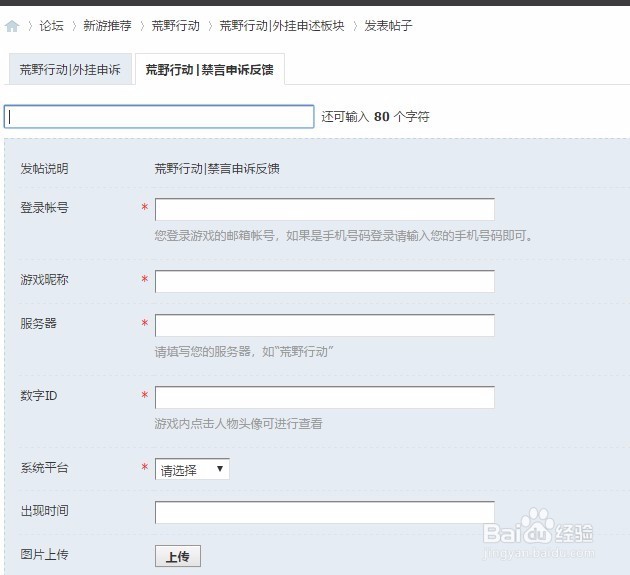Click the 服务器 input field
630x575 pixels.
(325, 325)
